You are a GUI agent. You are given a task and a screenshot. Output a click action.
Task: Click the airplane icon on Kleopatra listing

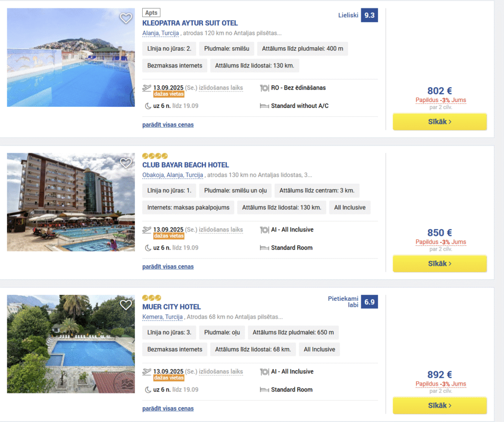pos(147,88)
